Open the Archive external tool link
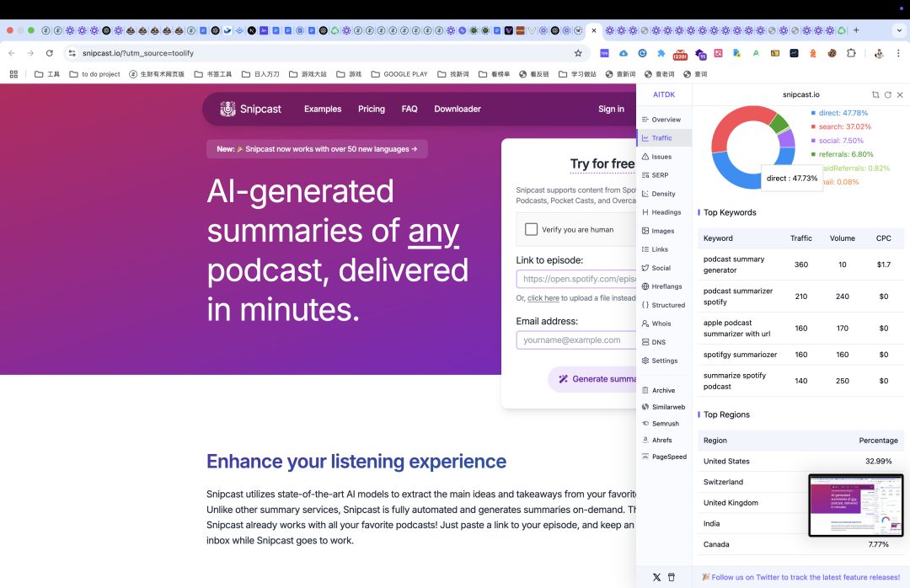Image resolution: width=910 pixels, height=588 pixels. click(658, 391)
